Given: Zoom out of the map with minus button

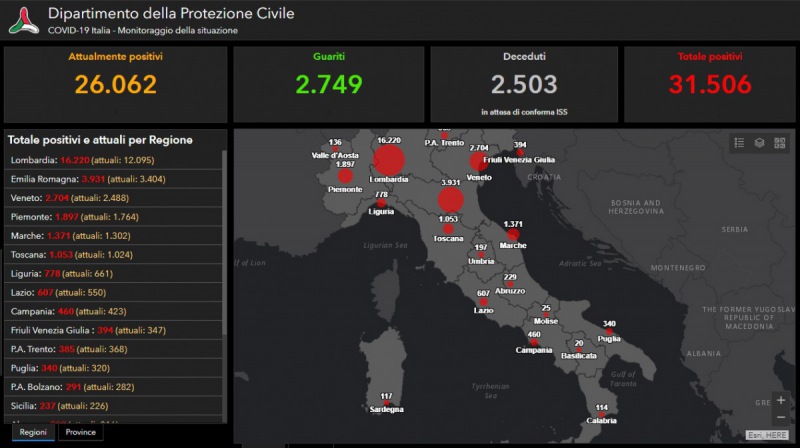Looking at the screenshot, I should pyautogui.click(x=781, y=417).
